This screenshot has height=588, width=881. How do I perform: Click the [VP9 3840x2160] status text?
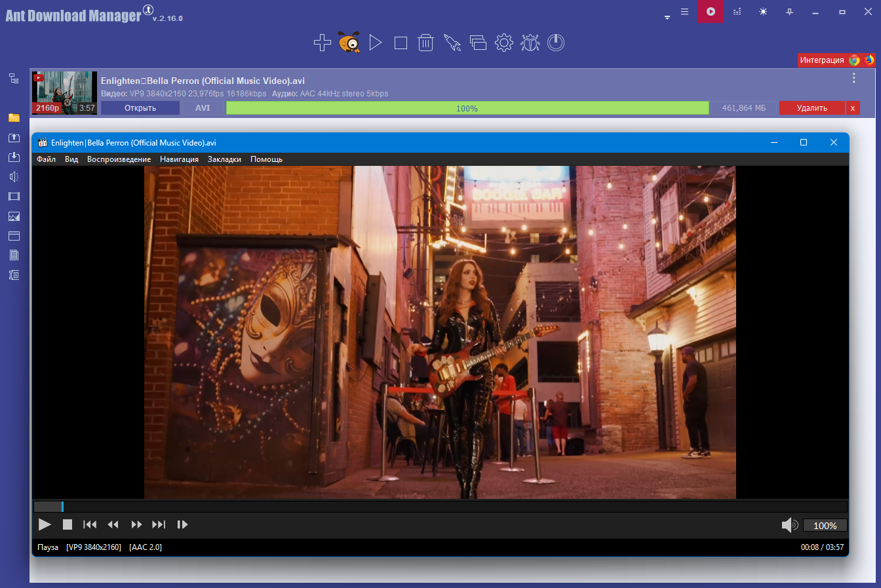[94, 547]
